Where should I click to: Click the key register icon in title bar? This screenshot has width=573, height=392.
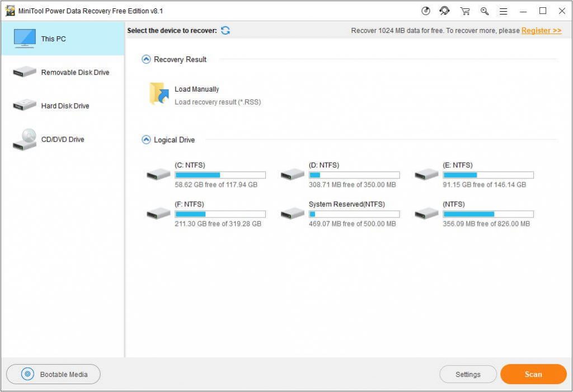tap(485, 11)
